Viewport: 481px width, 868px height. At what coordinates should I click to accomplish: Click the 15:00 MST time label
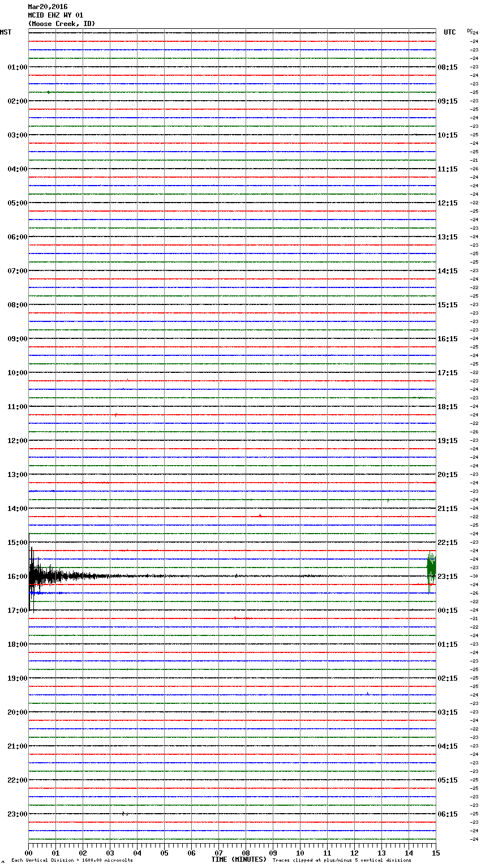tap(18, 543)
